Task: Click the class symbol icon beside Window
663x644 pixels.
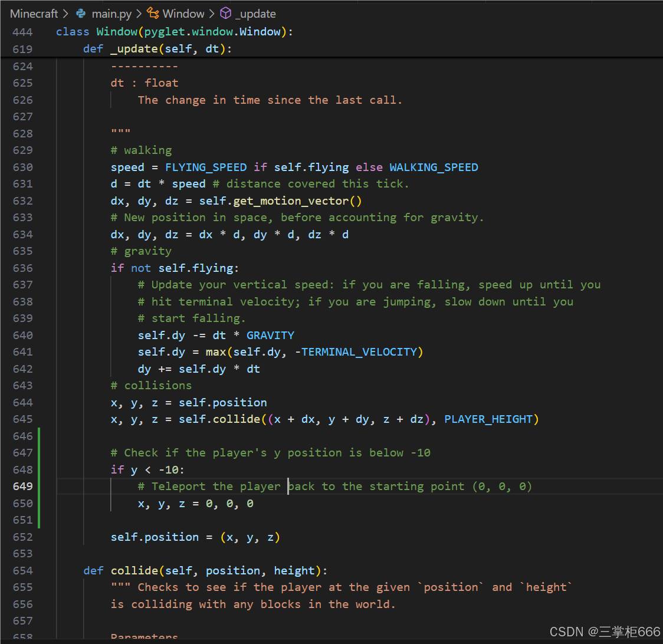Action: click(x=153, y=14)
